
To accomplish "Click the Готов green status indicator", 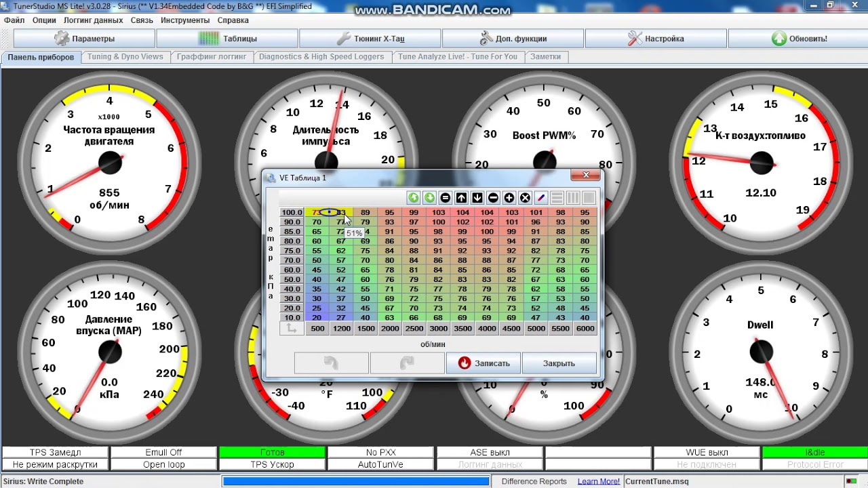I will (272, 452).
